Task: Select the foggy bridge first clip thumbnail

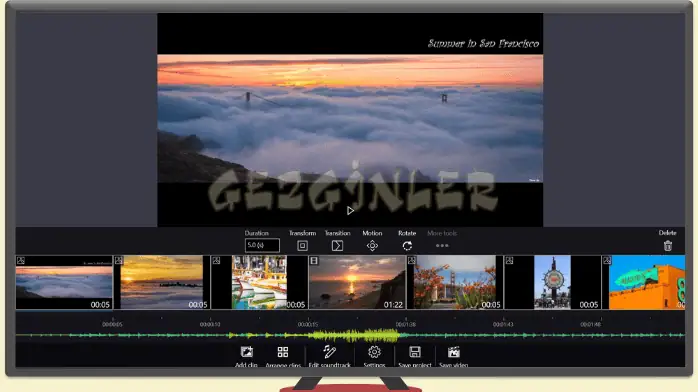Action: 64,282
